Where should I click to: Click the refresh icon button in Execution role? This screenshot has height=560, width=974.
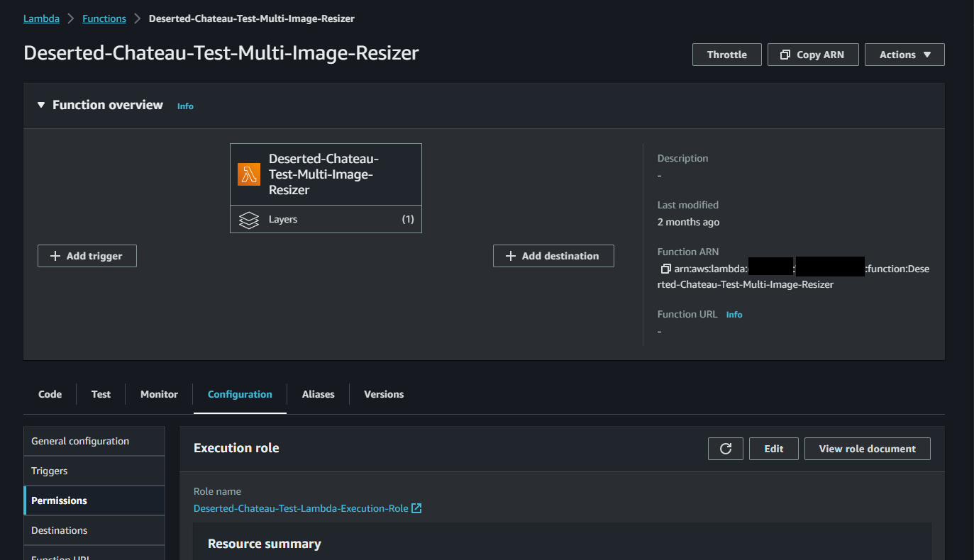pyautogui.click(x=725, y=449)
